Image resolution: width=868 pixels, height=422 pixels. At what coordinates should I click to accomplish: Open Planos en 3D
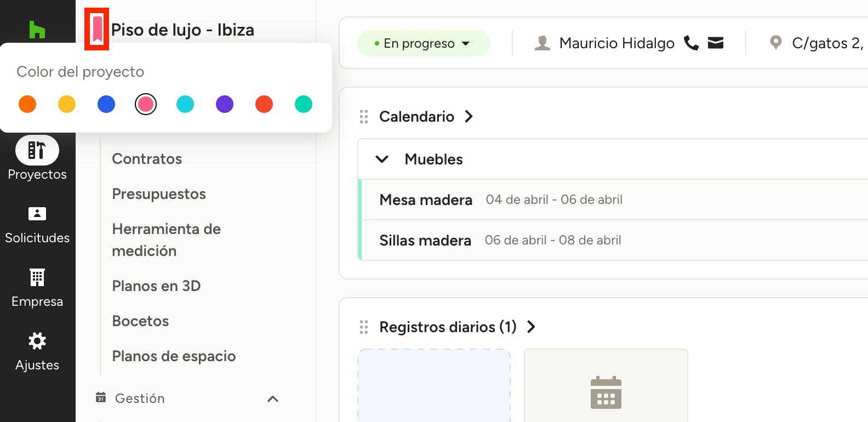click(x=156, y=286)
